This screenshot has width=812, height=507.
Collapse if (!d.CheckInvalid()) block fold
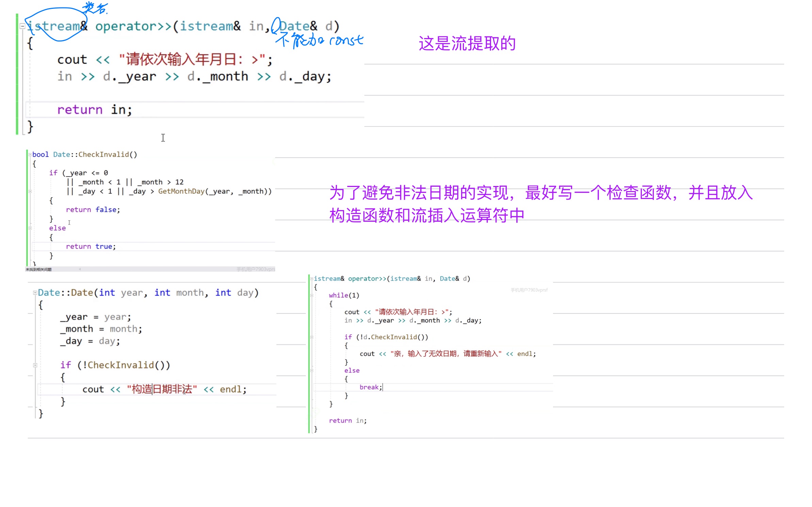click(x=311, y=337)
